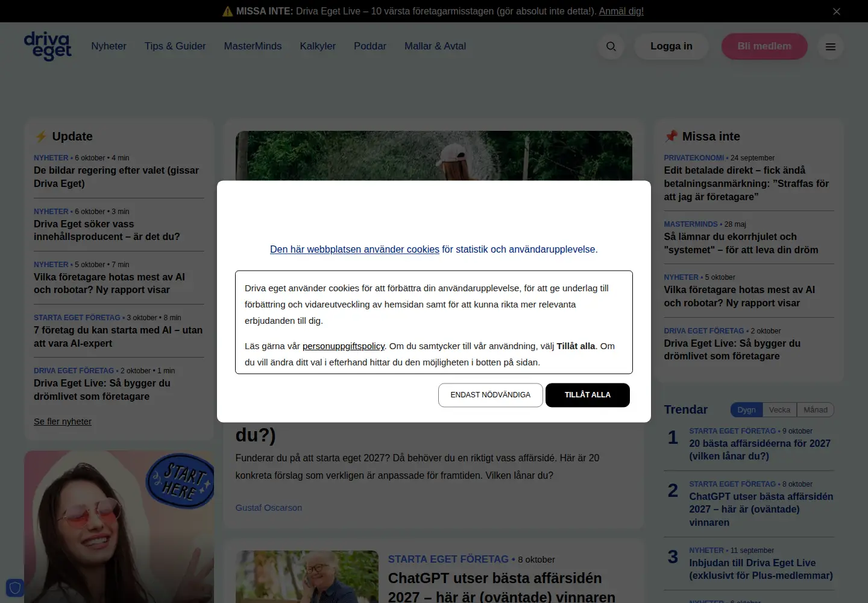Close the top announcement banner
Viewport: 868px width, 603px height.
[836, 11]
